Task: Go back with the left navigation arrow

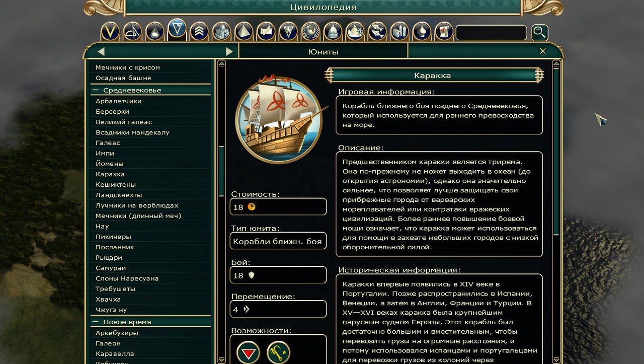Action: tap(101, 51)
